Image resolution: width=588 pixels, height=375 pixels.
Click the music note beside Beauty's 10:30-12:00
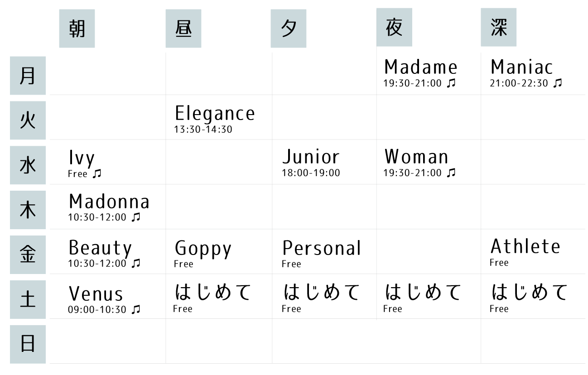[x=136, y=263]
